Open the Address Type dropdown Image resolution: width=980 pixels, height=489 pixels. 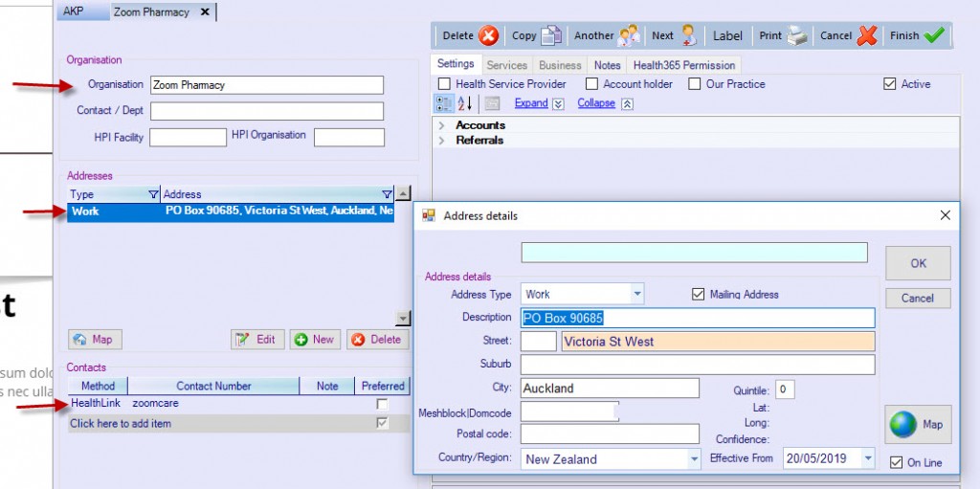[x=636, y=294]
